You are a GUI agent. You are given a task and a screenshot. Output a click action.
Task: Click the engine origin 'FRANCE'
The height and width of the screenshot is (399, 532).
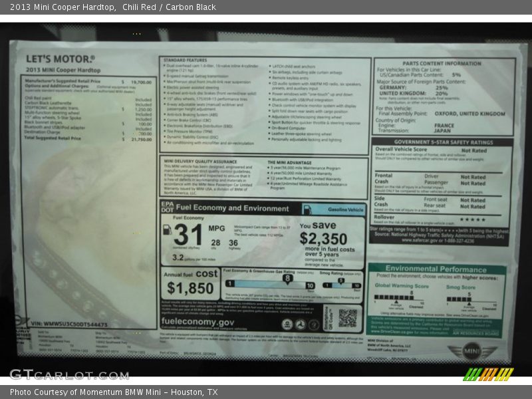pyautogui.click(x=444, y=126)
